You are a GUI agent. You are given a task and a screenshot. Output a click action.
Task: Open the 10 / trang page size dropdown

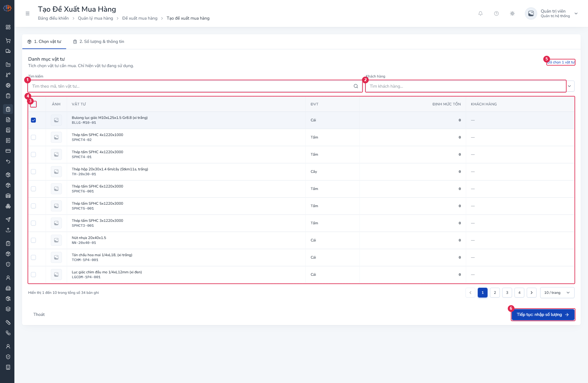tap(557, 293)
